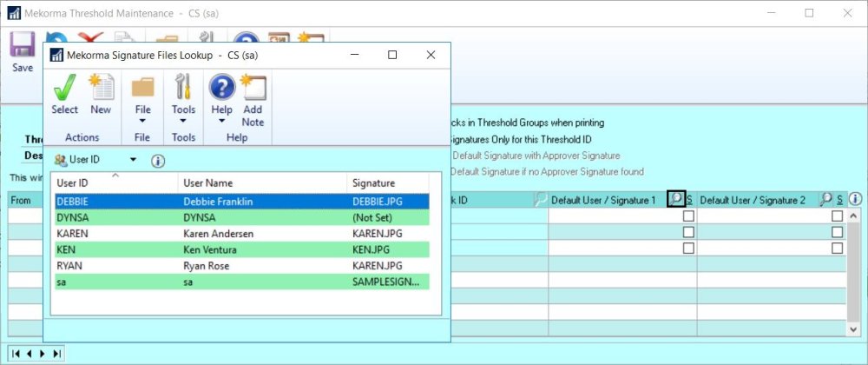The width and height of the screenshot is (868, 365).
Task: Jump to the last record with the navigation arrow
Action: [x=57, y=354]
